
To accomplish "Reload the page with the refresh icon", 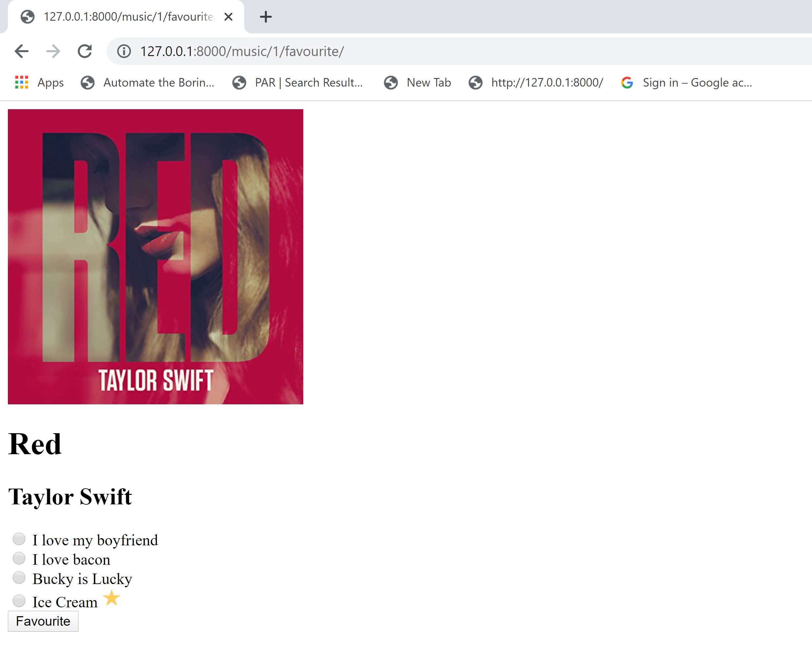I will click(85, 51).
